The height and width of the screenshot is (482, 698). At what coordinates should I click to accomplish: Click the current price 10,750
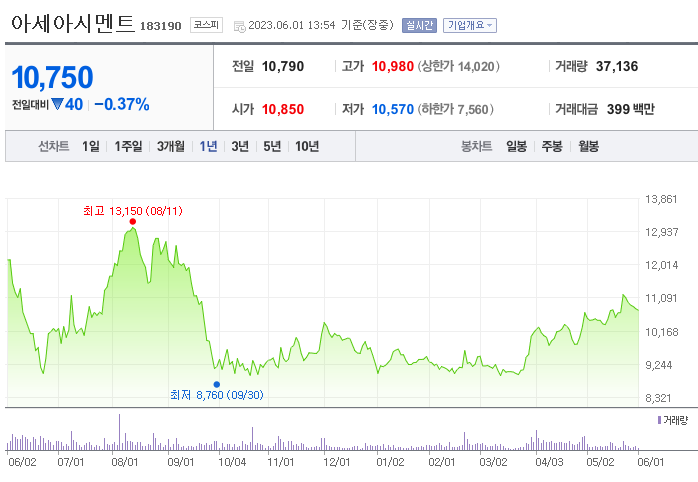[x=53, y=77]
